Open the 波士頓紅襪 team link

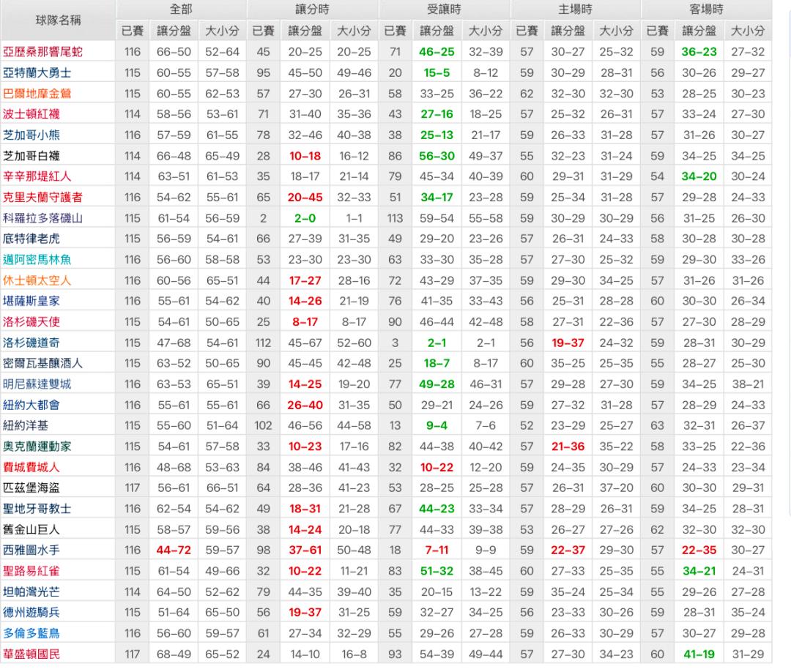click(x=31, y=114)
